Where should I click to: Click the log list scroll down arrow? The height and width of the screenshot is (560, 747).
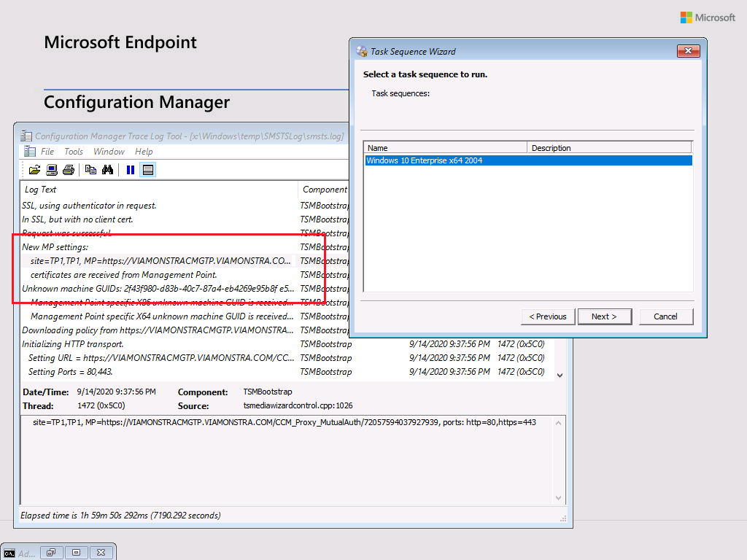pos(560,376)
